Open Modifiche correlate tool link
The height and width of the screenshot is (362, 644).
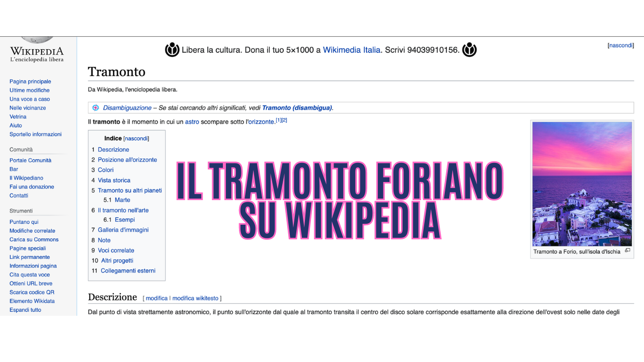tap(32, 231)
